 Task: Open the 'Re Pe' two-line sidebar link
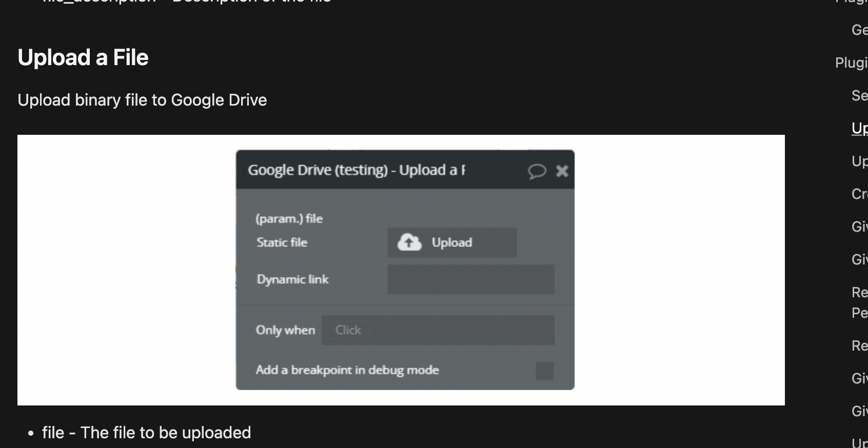[x=860, y=302]
